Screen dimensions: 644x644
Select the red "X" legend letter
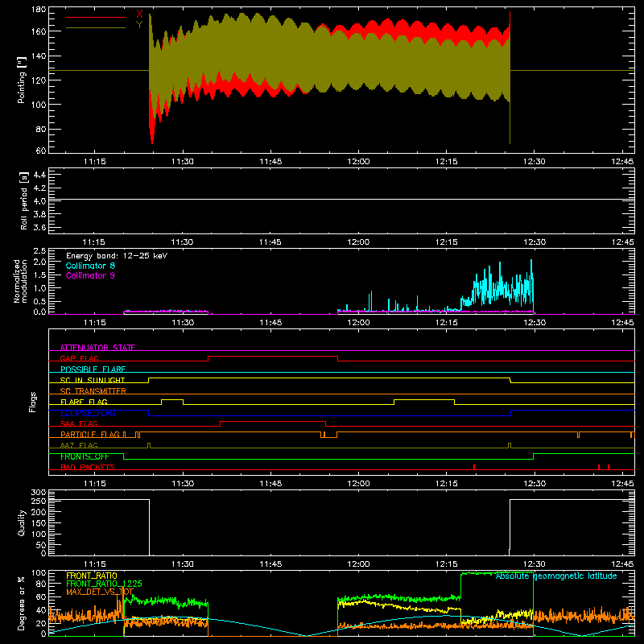pyautogui.click(x=139, y=14)
